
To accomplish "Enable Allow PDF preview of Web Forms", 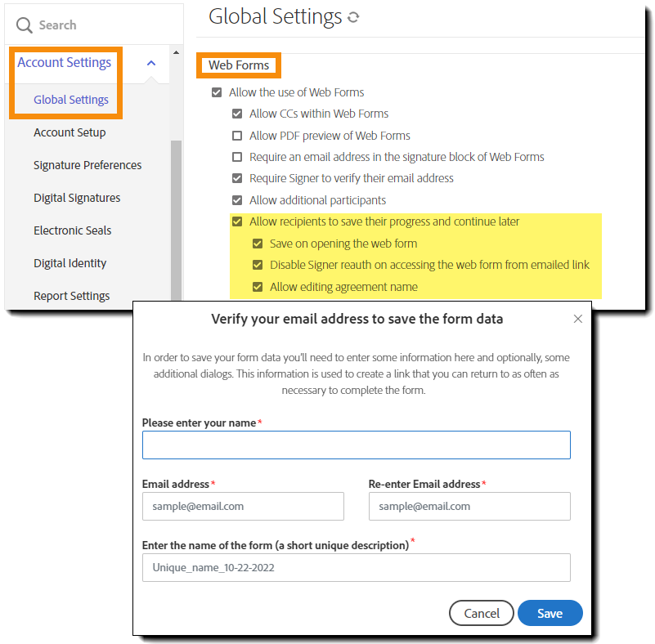I will (x=237, y=136).
